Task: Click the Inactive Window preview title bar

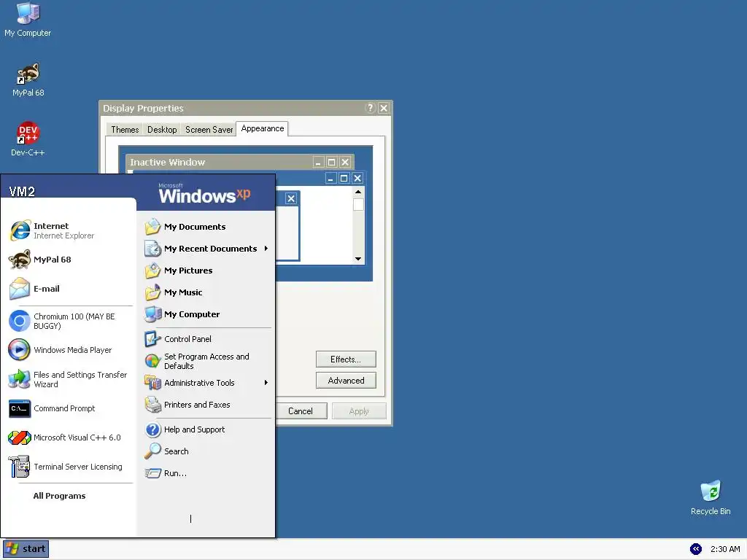Action: tap(240, 162)
